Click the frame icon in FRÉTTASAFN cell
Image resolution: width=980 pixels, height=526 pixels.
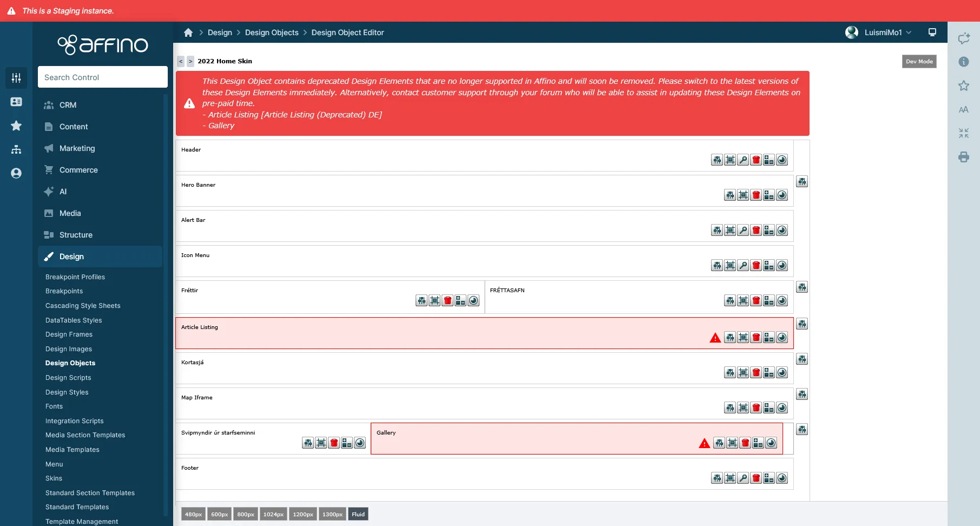pyautogui.click(x=743, y=300)
